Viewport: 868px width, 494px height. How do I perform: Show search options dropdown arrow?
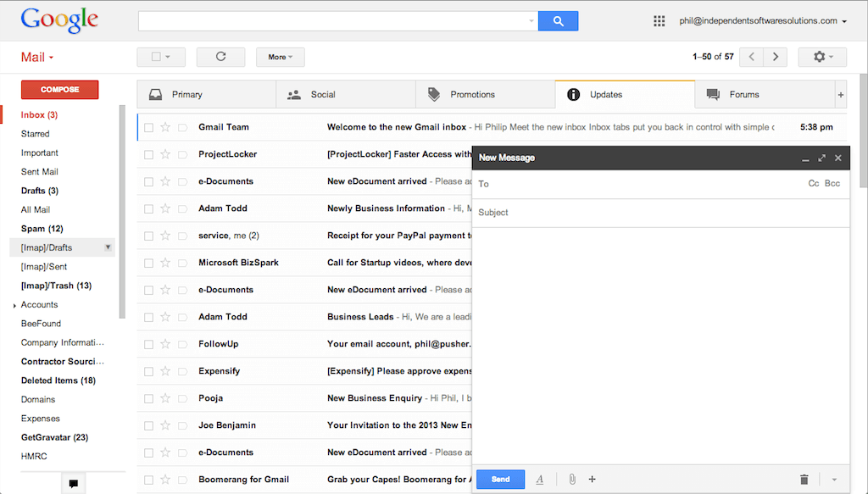tap(531, 21)
